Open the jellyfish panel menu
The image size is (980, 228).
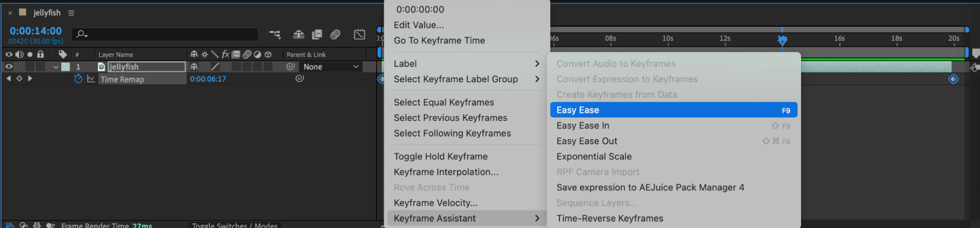click(x=71, y=13)
